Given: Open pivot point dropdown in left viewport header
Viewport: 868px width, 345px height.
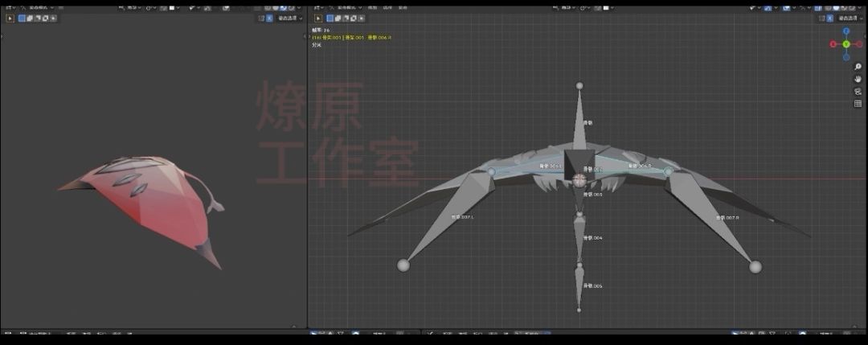Looking at the screenshot, I should 150,8.
